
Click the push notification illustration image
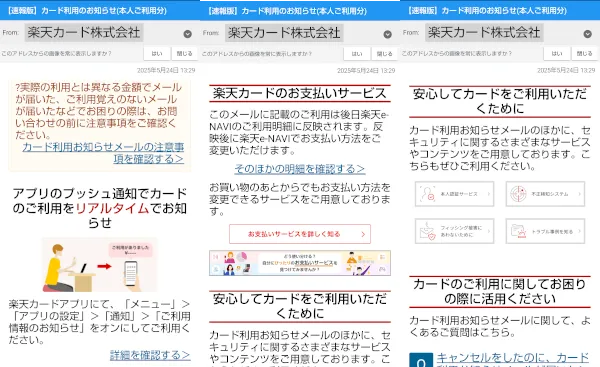pos(99,265)
